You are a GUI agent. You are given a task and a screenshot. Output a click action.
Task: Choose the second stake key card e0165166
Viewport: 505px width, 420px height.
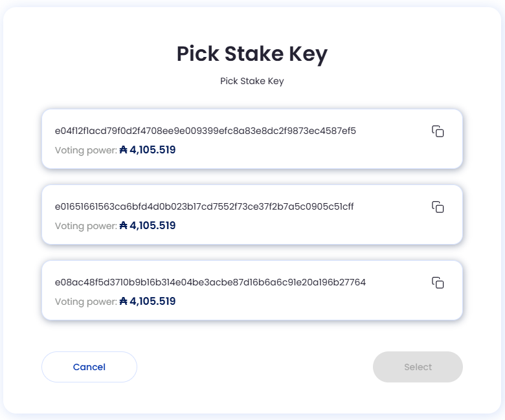point(252,214)
